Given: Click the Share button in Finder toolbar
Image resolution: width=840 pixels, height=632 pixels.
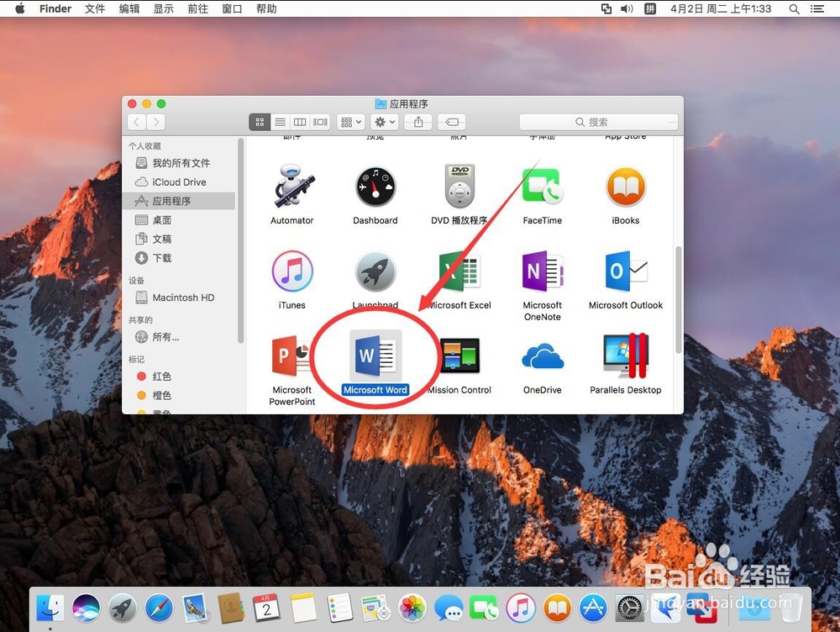Looking at the screenshot, I should coord(418,122).
